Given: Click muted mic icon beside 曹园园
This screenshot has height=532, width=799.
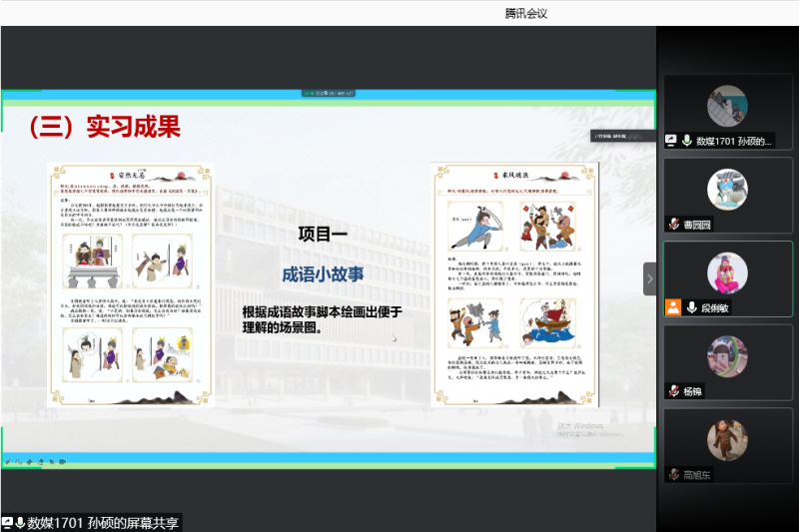Looking at the screenshot, I should pos(673,225).
